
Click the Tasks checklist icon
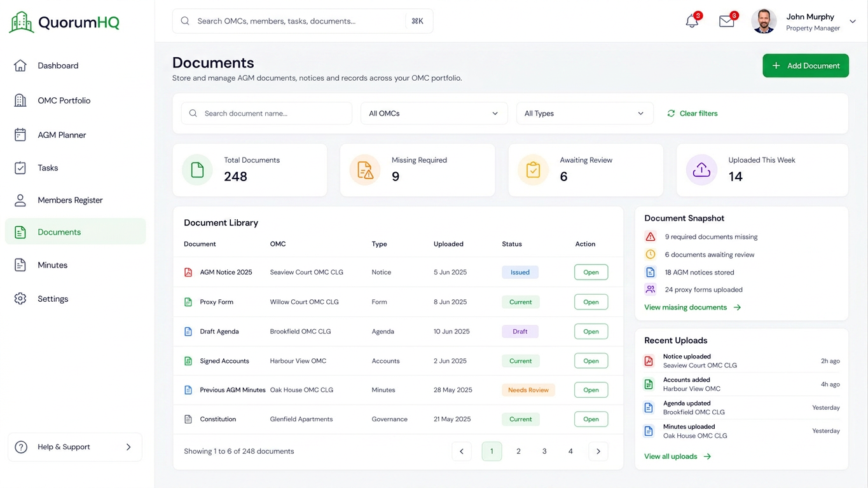(20, 168)
